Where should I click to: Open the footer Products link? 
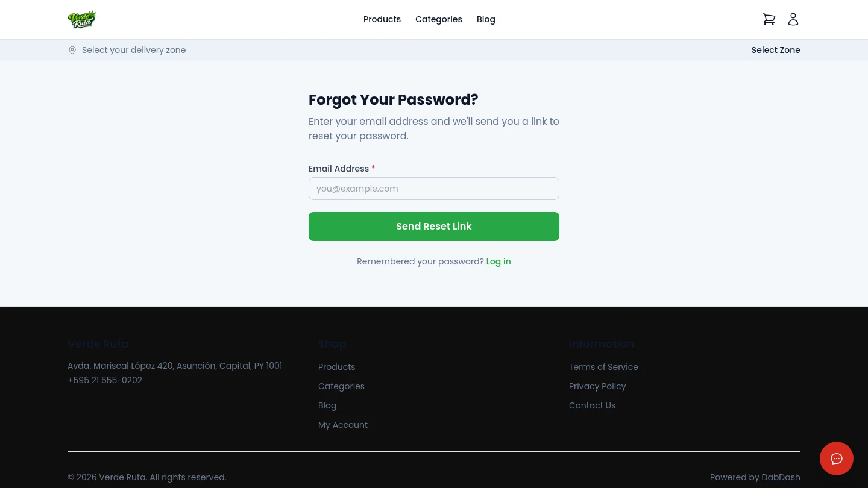pyautogui.click(x=336, y=367)
